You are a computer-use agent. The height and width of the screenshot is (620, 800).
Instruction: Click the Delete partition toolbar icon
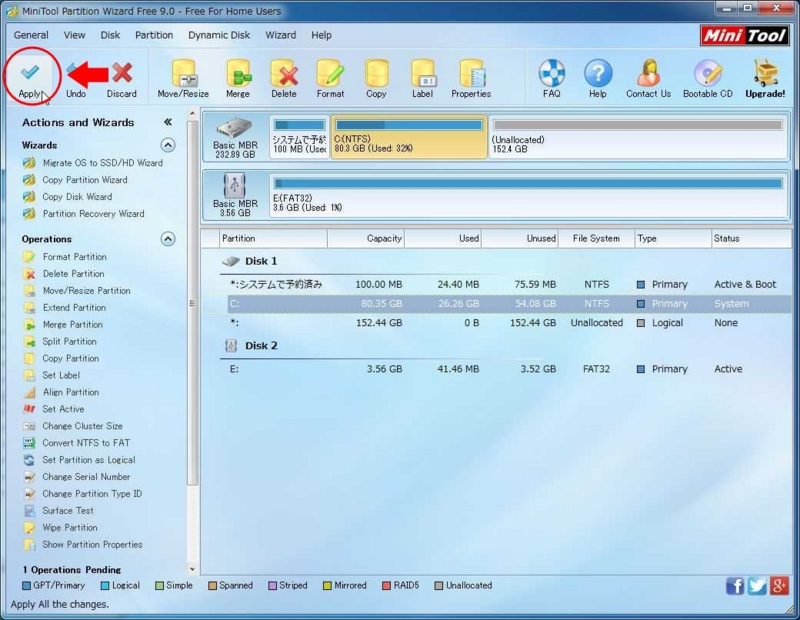click(284, 73)
